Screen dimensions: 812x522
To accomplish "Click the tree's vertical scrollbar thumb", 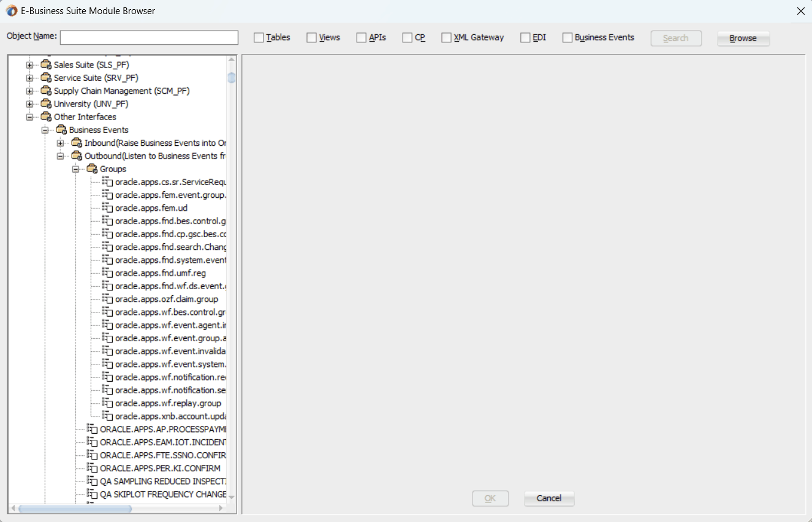I will pyautogui.click(x=231, y=78).
